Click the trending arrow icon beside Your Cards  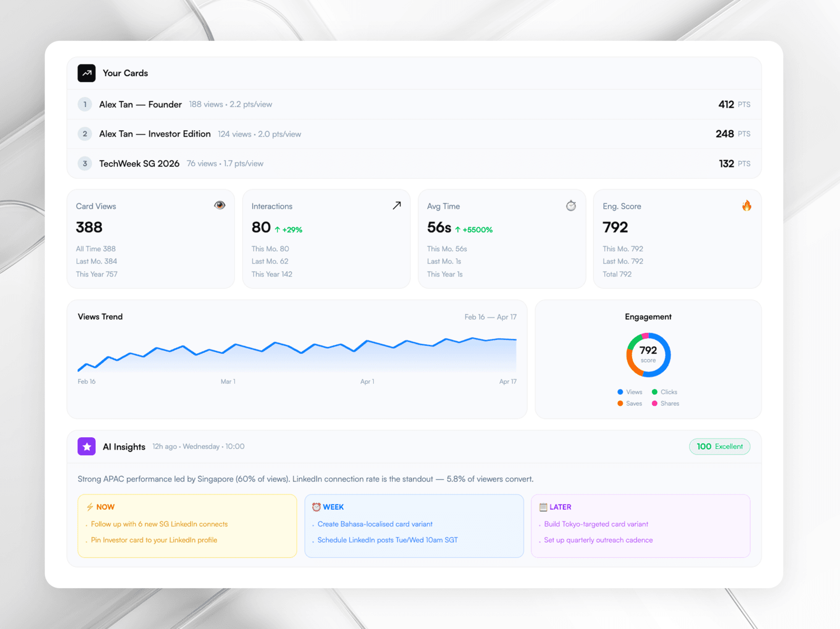pyautogui.click(x=87, y=73)
